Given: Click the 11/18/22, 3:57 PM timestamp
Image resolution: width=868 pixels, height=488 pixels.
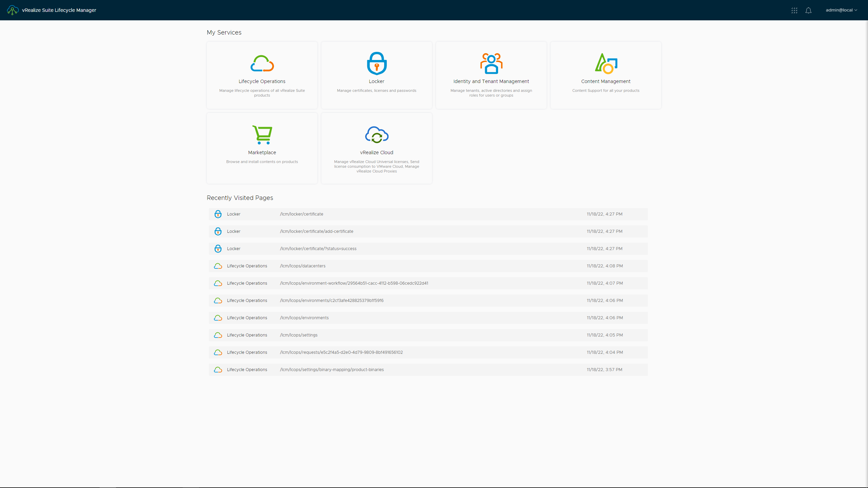Looking at the screenshot, I should pyautogui.click(x=604, y=370).
